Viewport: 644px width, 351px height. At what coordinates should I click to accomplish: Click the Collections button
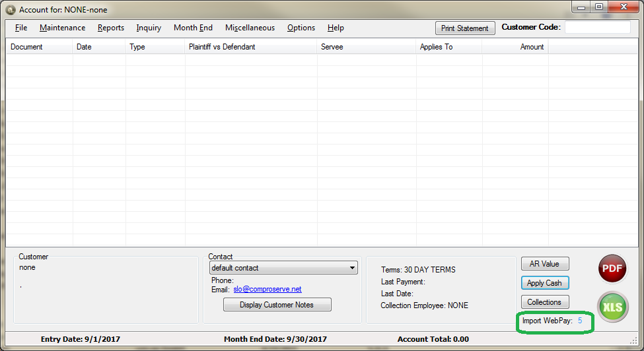click(x=545, y=302)
